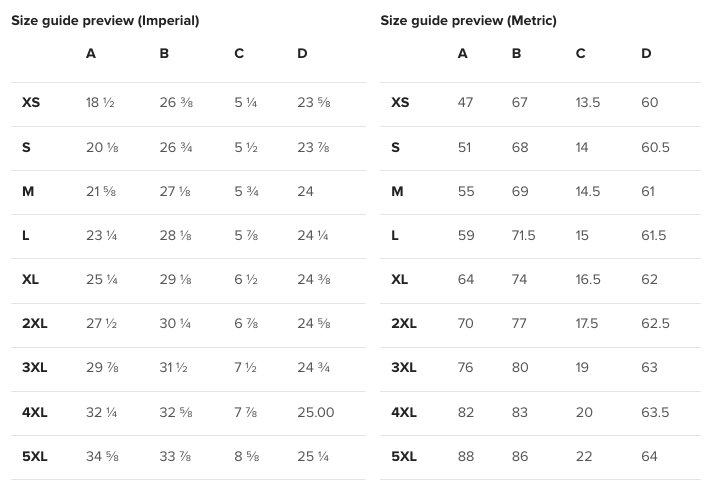719x494 pixels.
Task: Click the 25.00 value in the 4XL row
Action: pos(316,412)
